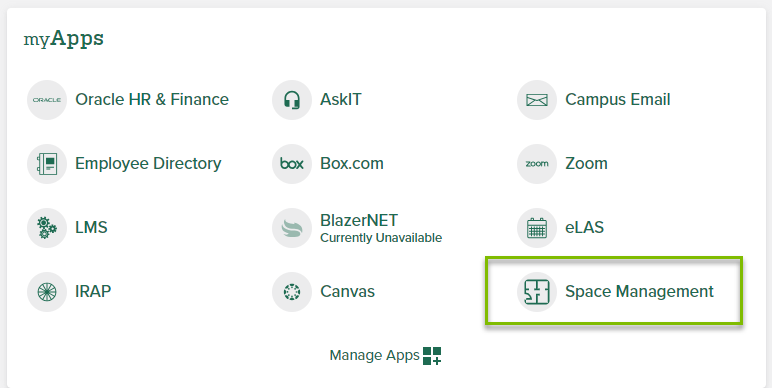Click the myApps heading
772x388 pixels.
pyautogui.click(x=64, y=38)
